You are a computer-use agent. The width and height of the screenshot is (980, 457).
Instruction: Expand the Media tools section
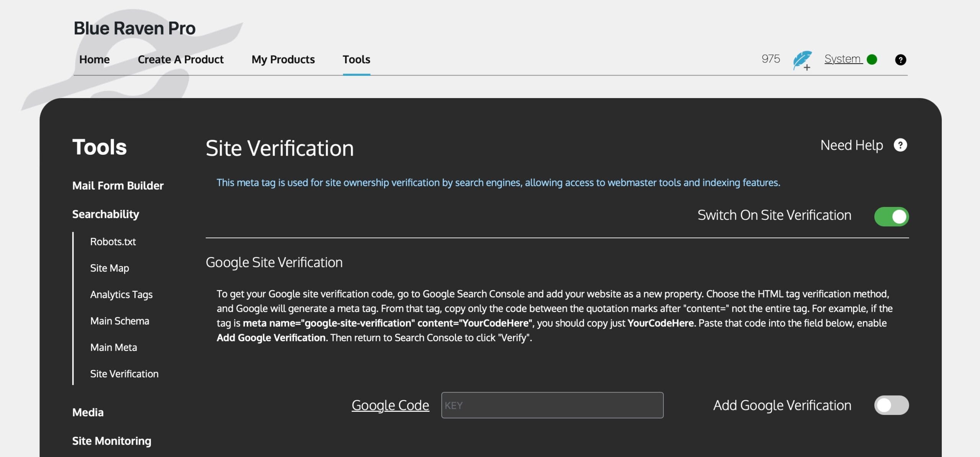pos(88,413)
